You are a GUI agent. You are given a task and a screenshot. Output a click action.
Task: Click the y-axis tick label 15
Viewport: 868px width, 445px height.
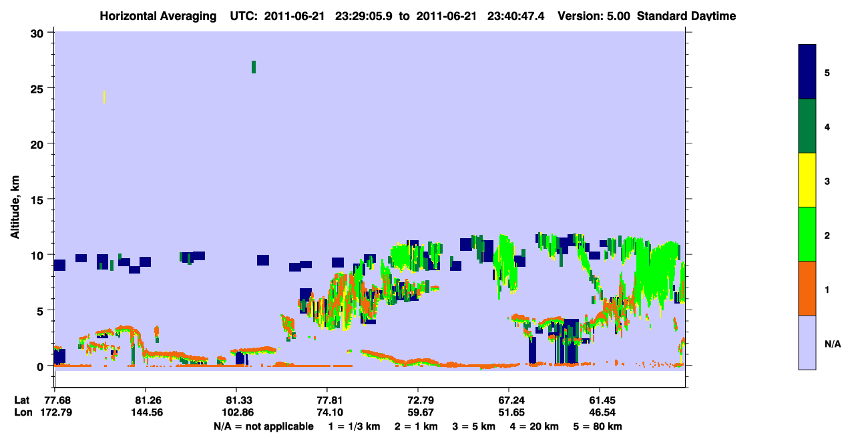coord(39,199)
